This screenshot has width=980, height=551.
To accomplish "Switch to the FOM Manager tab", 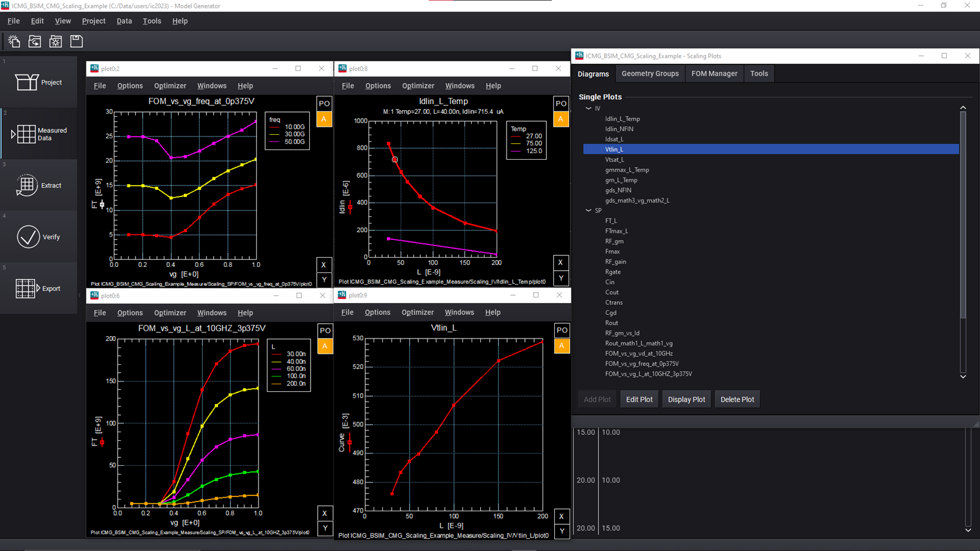I will (x=714, y=73).
